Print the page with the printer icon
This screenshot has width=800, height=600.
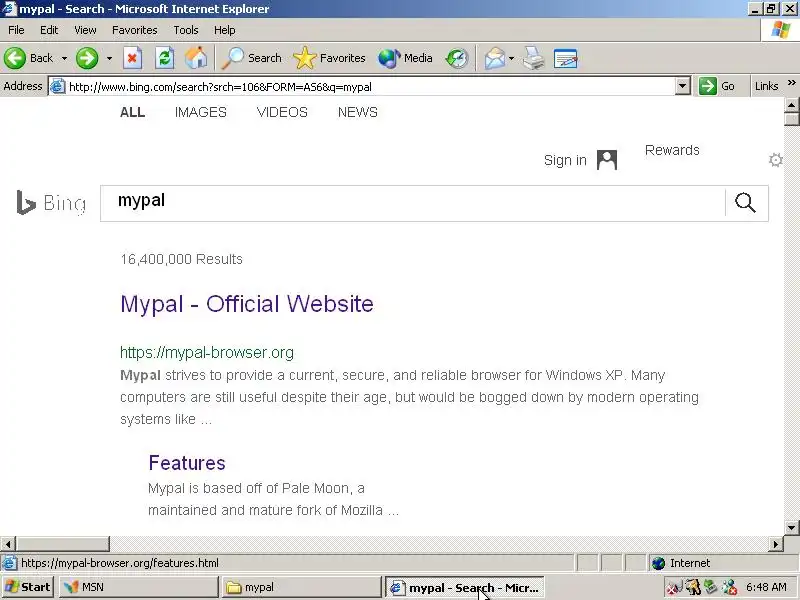[533, 58]
